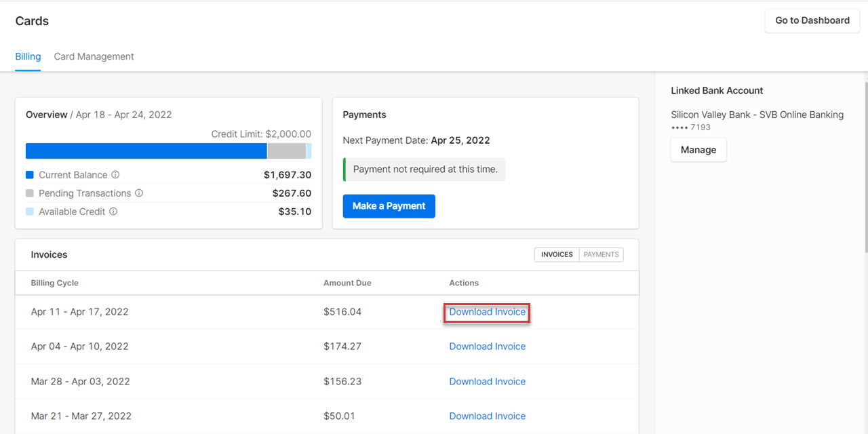Click the $156.23 amount due
The height and width of the screenshot is (434, 868).
click(342, 382)
